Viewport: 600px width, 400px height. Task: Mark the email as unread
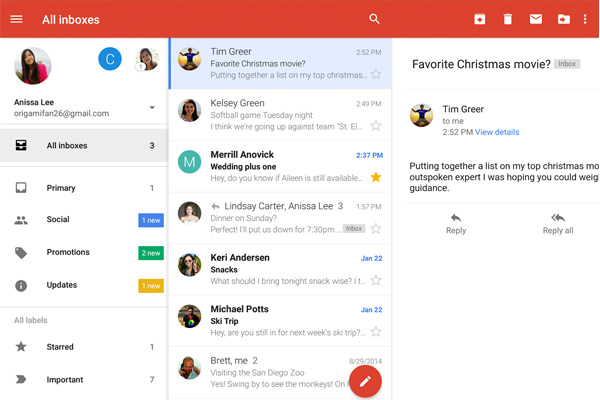536,19
